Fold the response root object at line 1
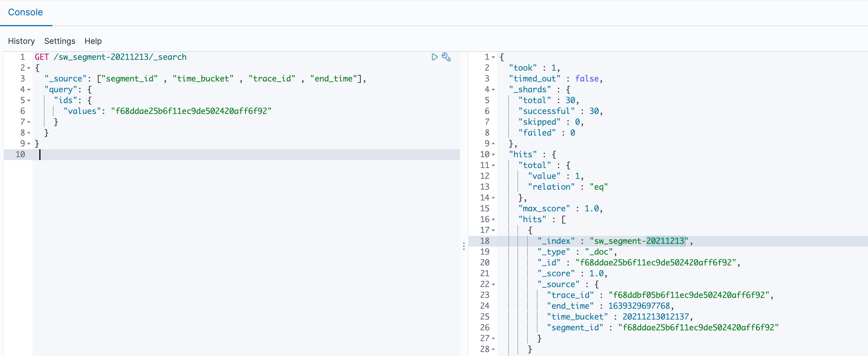868x356 pixels. click(493, 57)
